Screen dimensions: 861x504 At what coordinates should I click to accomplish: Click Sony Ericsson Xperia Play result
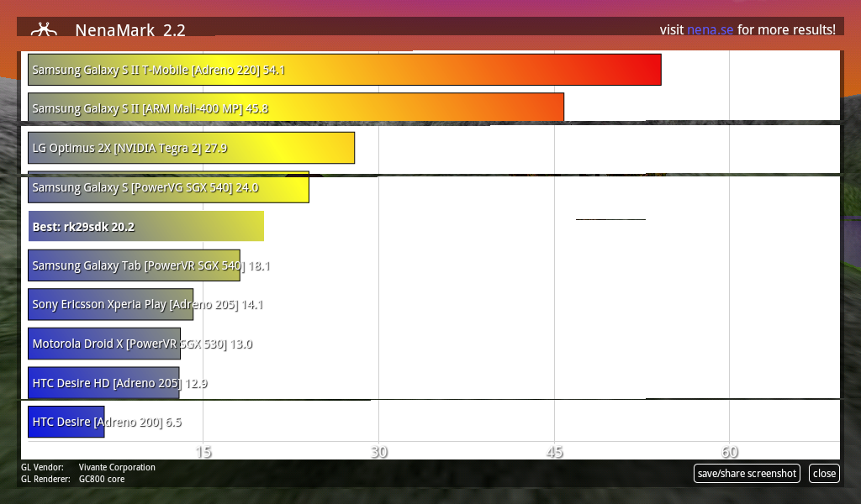pyautogui.click(x=110, y=304)
